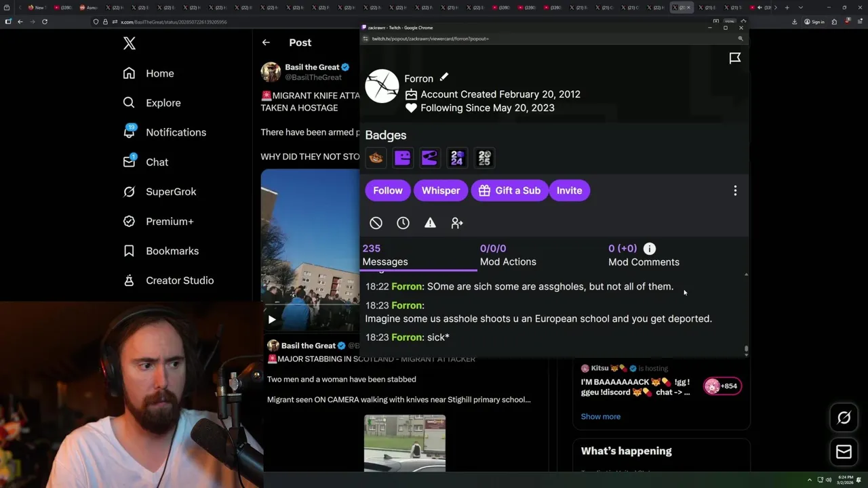Image resolution: width=868 pixels, height=488 pixels.
Task: Open the three-dots menu in viewer card
Action: pos(735,191)
